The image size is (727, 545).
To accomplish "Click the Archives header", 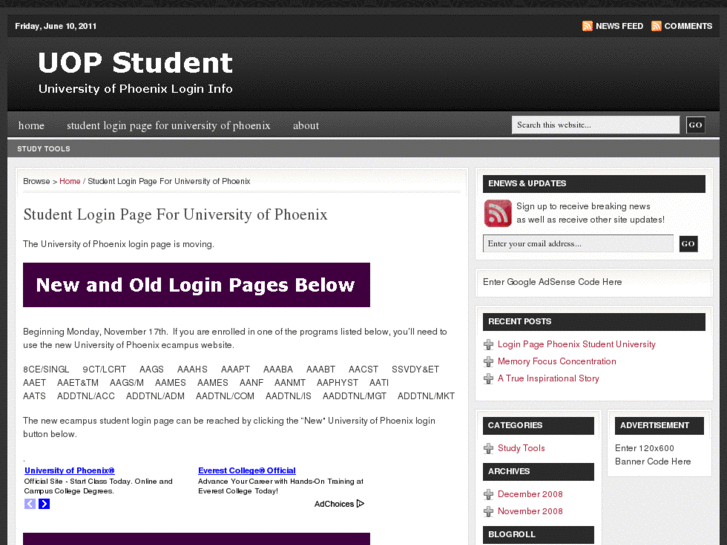I will point(538,471).
